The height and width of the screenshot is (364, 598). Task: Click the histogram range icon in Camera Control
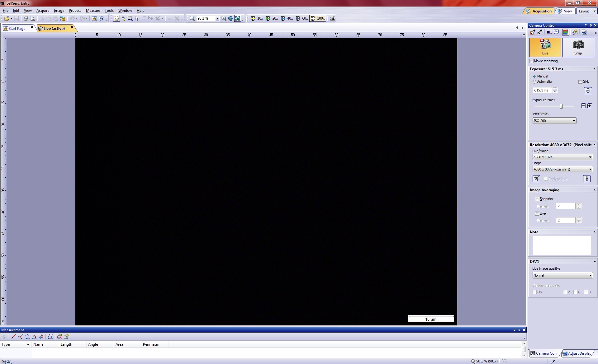pyautogui.click(x=556, y=32)
